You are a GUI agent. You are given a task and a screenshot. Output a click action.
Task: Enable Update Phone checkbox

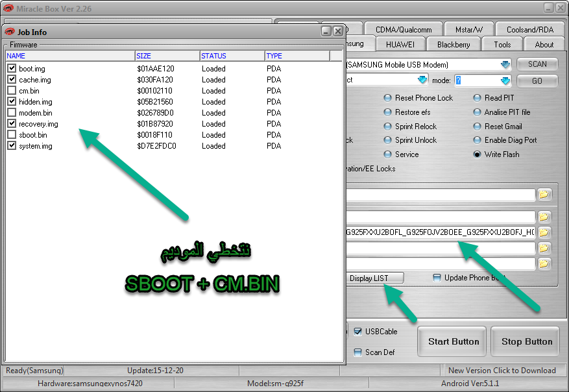(x=437, y=278)
